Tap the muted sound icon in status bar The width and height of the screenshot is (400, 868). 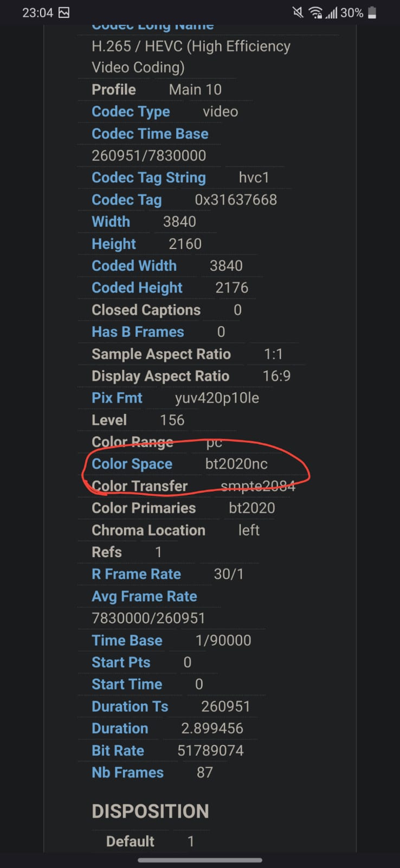point(298,12)
